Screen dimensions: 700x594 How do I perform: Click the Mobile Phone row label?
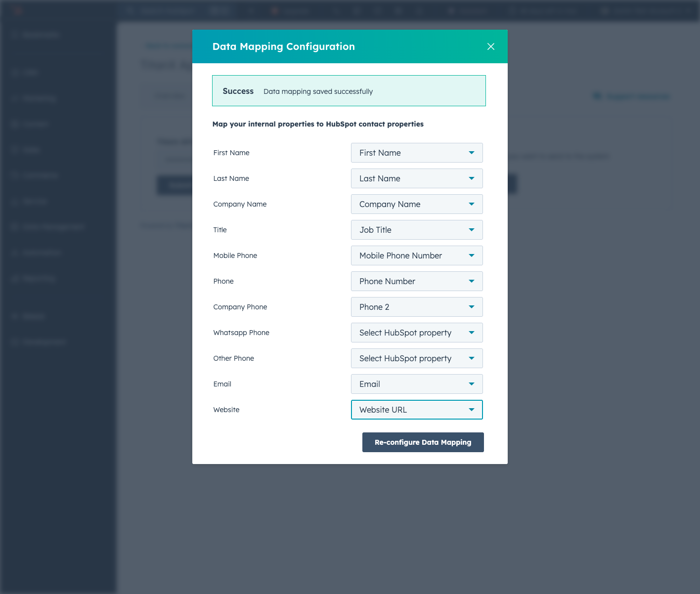click(x=235, y=255)
